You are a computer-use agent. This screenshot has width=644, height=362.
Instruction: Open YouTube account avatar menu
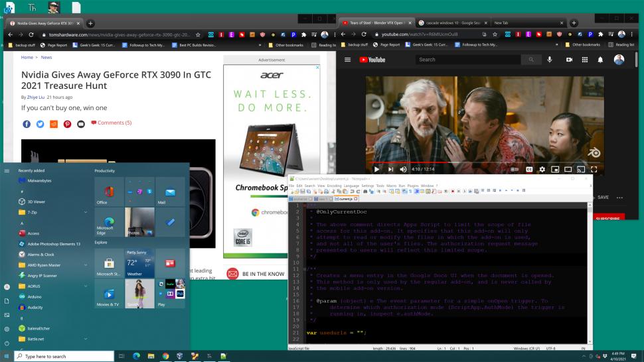619,60
